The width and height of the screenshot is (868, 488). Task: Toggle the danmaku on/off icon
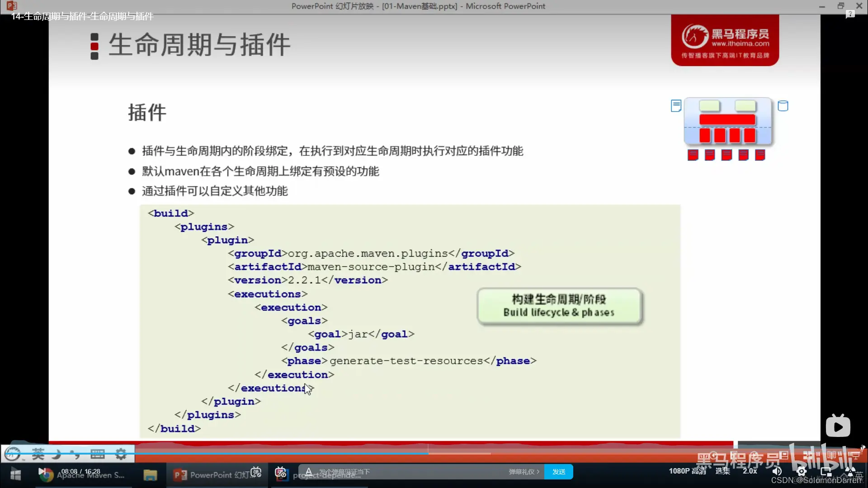[x=256, y=472]
